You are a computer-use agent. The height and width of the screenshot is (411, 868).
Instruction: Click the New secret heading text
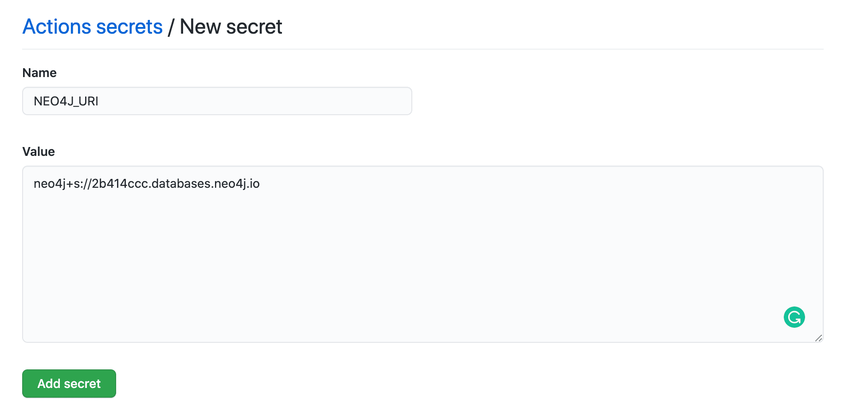tap(231, 27)
